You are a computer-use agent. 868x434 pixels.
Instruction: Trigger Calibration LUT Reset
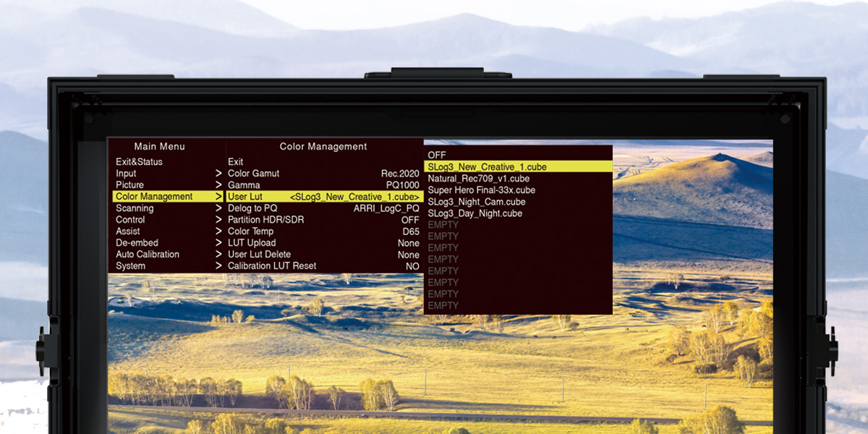(274, 265)
